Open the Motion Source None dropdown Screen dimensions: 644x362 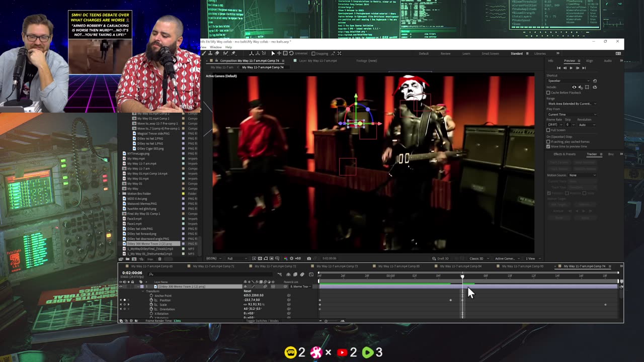pos(582,175)
